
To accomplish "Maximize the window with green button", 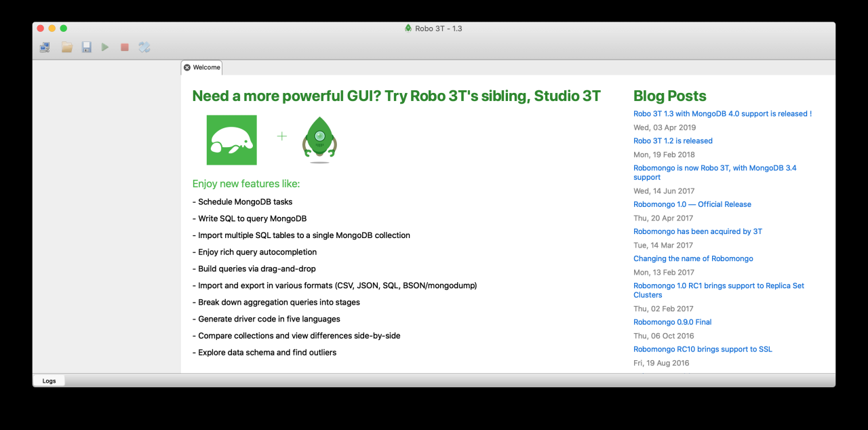I will tap(64, 28).
